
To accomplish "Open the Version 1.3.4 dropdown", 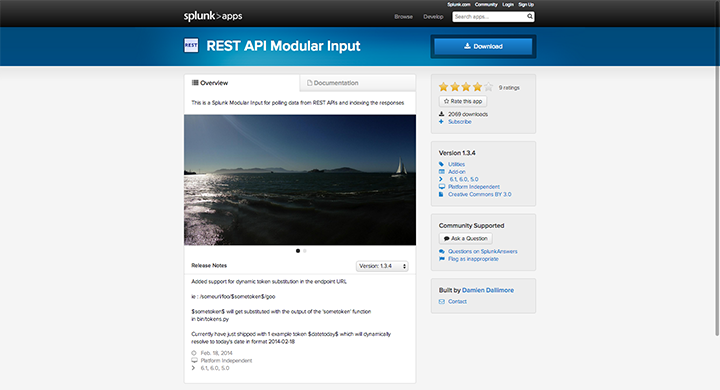I will click(x=382, y=266).
